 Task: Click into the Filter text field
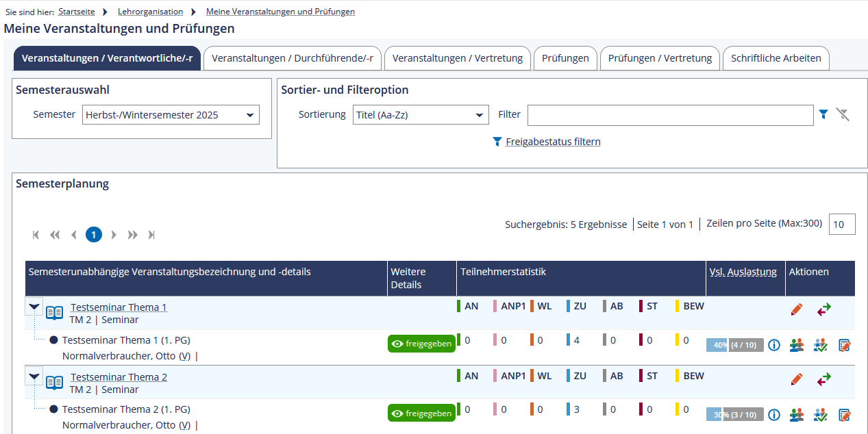pos(670,115)
